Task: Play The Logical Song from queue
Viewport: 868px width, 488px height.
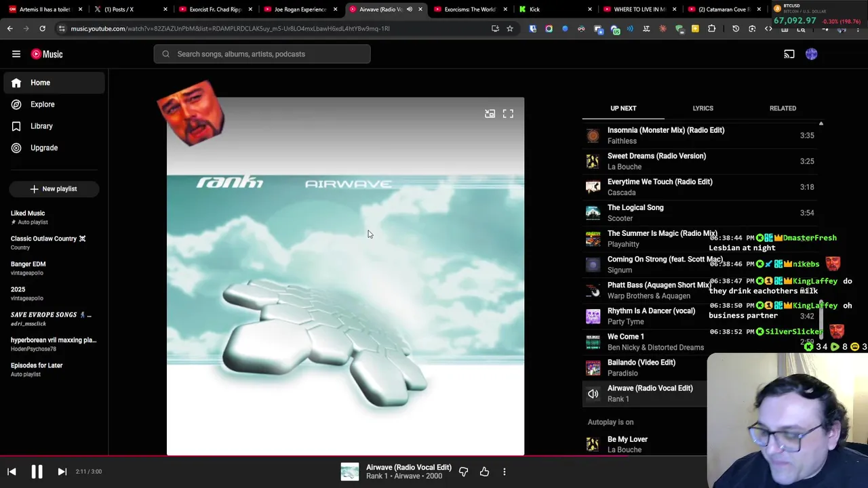Action: coord(701,213)
